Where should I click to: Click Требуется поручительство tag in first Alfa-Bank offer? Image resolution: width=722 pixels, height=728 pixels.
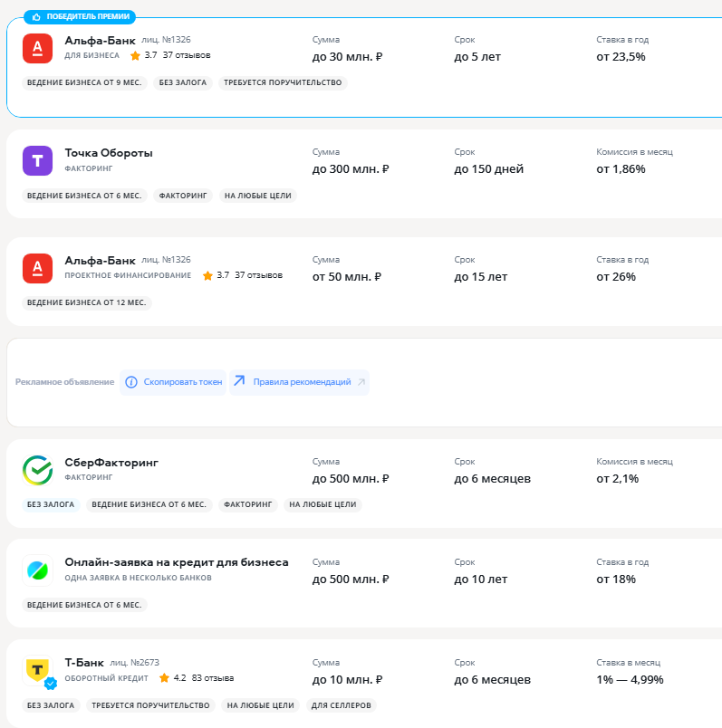(283, 82)
